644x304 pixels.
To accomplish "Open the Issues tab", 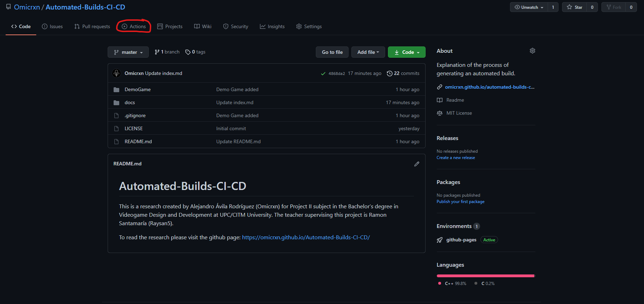I will [52, 26].
